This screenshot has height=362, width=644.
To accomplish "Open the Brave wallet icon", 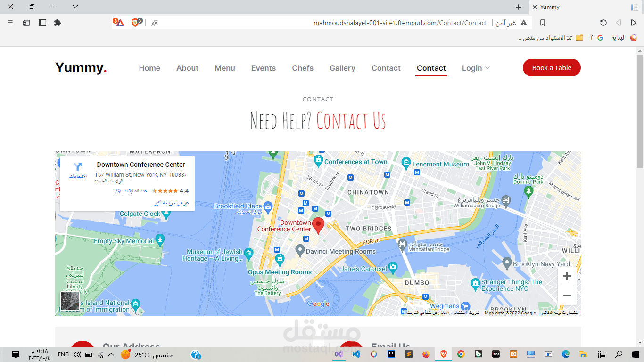I will click(x=26, y=23).
